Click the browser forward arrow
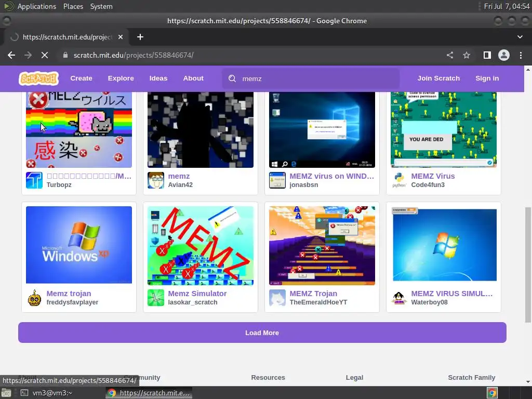 (x=28, y=55)
